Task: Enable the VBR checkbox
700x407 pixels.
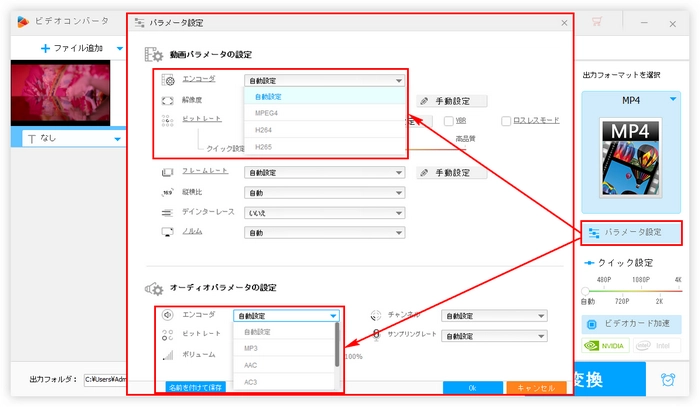Action: pyautogui.click(x=449, y=120)
